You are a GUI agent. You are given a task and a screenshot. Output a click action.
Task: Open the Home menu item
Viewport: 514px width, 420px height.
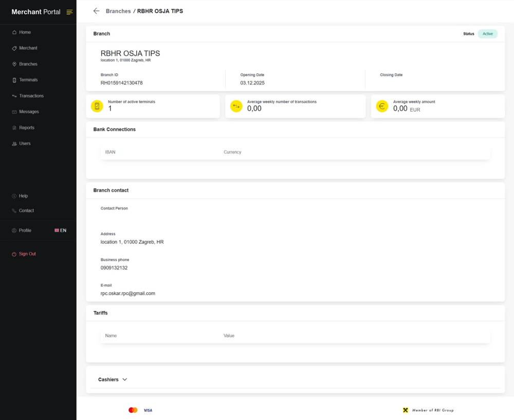(25, 32)
